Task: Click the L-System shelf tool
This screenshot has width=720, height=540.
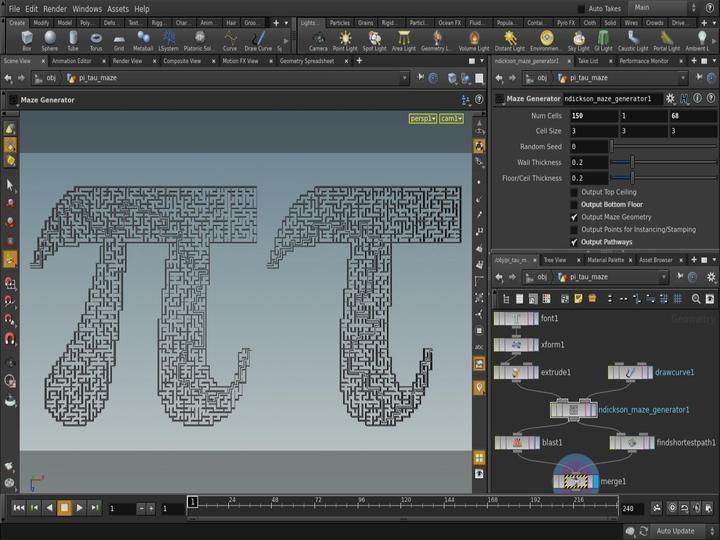Action: [168, 41]
